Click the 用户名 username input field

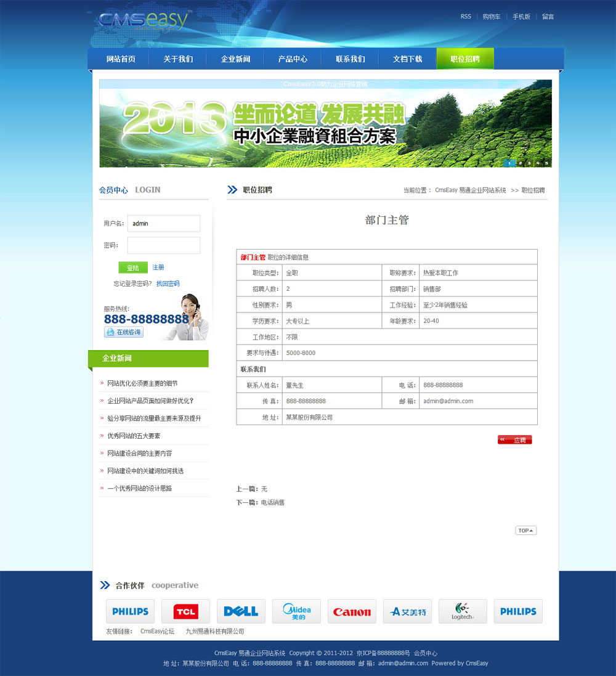163,223
